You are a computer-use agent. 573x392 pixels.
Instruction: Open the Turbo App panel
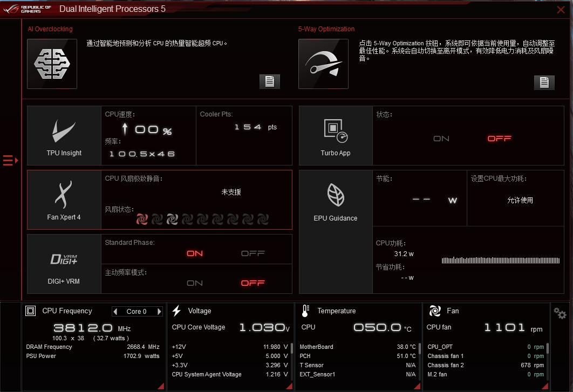tap(336, 136)
